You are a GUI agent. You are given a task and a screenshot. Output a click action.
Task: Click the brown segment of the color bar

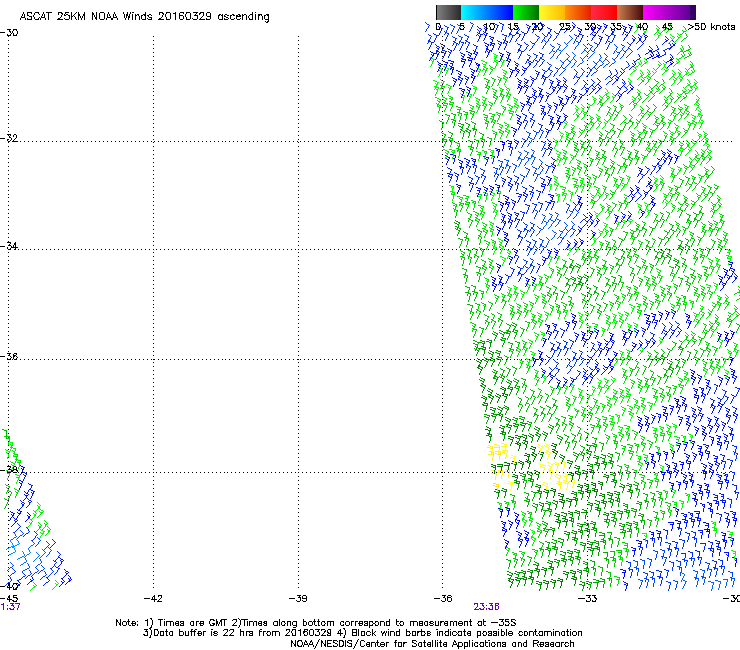[x=630, y=12]
